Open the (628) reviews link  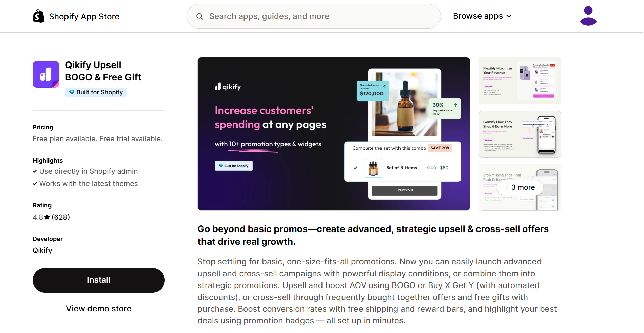point(61,217)
